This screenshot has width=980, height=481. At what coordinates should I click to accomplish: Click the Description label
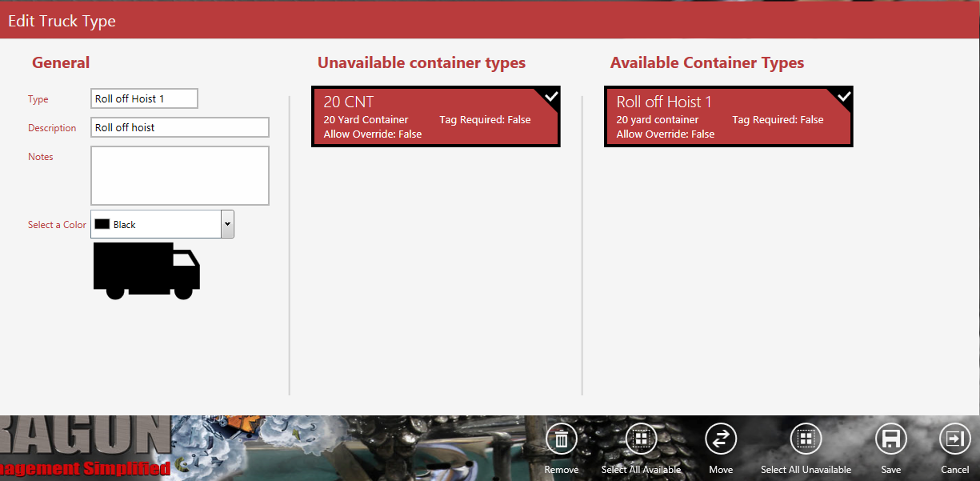[52, 128]
